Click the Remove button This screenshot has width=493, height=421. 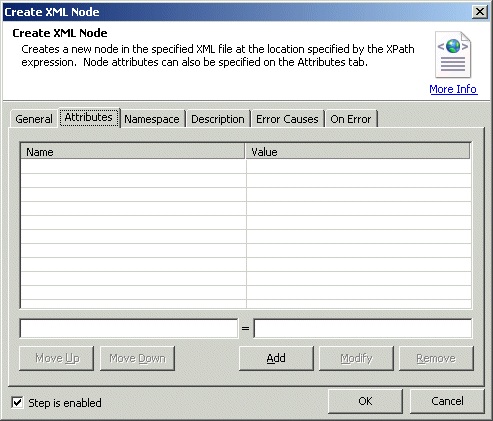(x=436, y=358)
